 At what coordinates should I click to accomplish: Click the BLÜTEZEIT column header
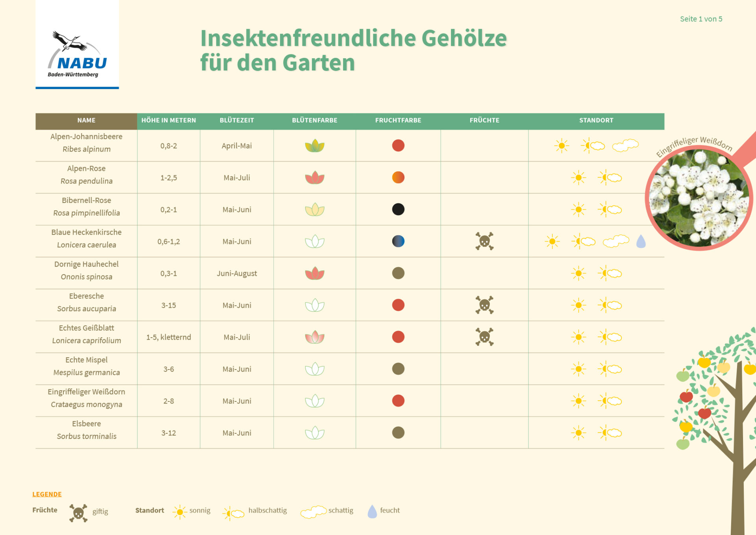[237, 121]
